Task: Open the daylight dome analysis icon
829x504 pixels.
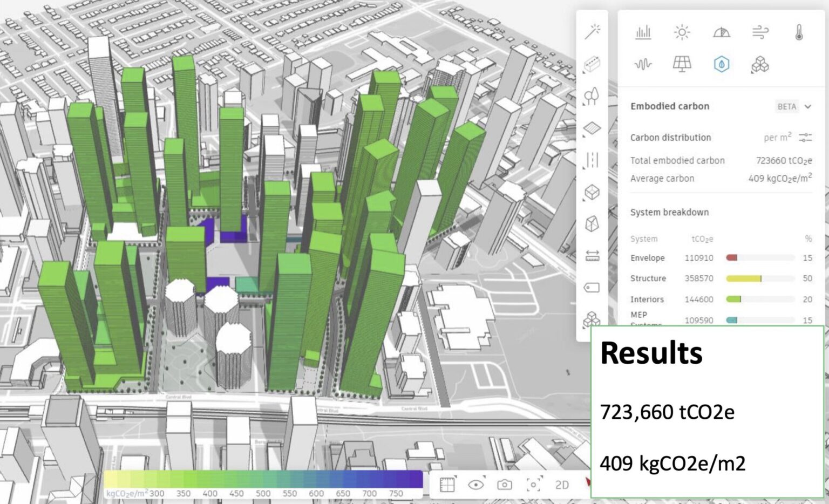Action: click(x=723, y=33)
